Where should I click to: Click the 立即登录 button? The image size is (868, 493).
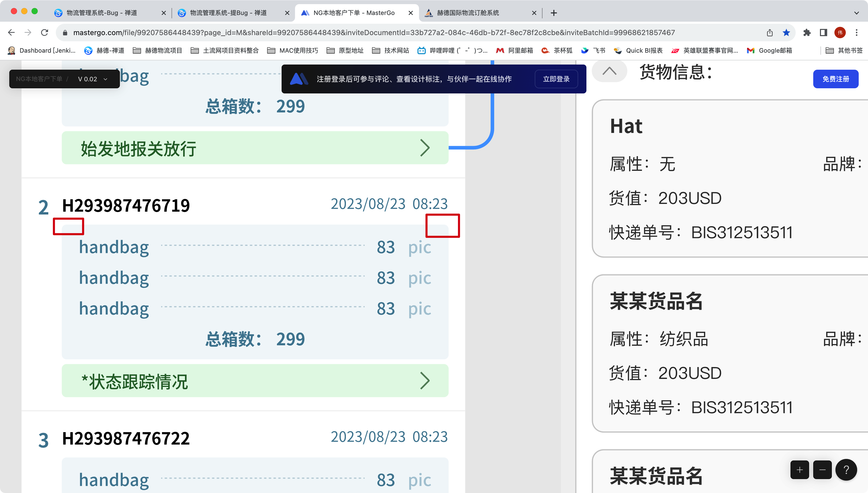(x=556, y=79)
